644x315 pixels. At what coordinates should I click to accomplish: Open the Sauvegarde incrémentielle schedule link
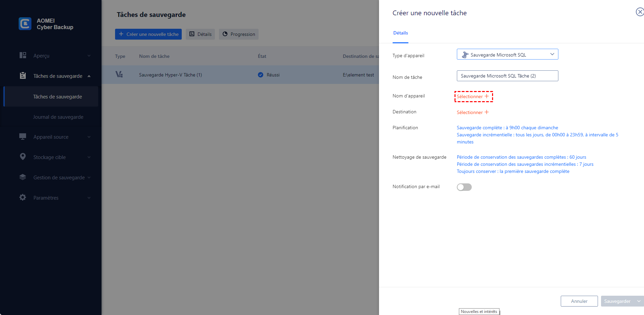[537, 138]
